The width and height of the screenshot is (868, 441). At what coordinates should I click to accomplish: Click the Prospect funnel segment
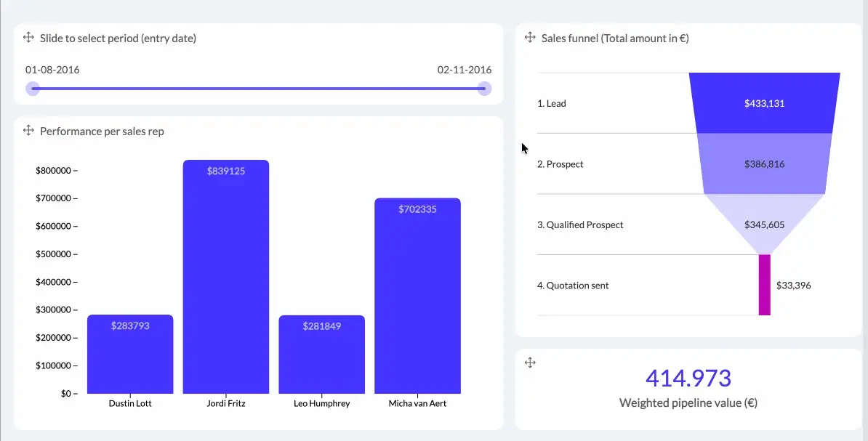764,163
